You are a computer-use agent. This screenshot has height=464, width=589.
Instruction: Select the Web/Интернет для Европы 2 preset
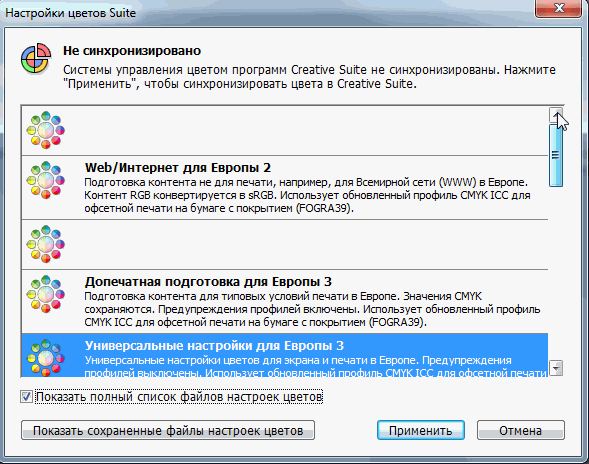(x=285, y=187)
